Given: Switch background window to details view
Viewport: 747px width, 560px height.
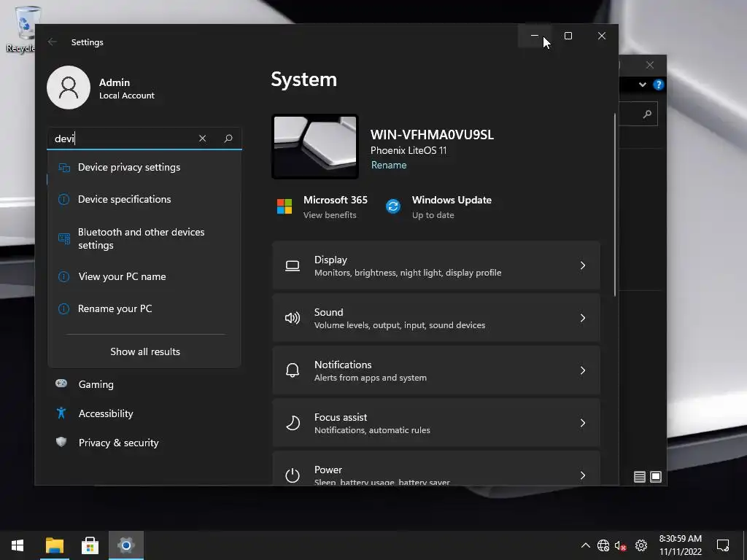Looking at the screenshot, I should click(639, 477).
